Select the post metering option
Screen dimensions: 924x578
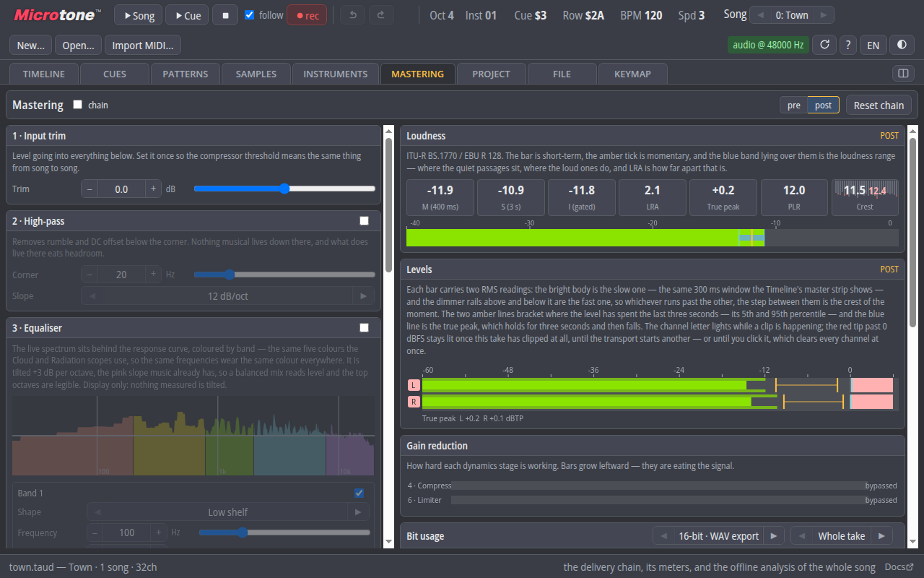[x=823, y=105]
